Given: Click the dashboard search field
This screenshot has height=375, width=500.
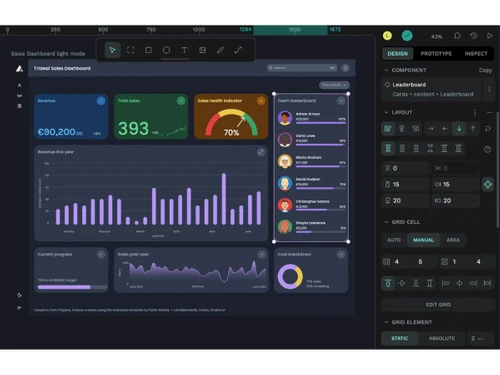Looking at the screenshot, I should (302, 68).
